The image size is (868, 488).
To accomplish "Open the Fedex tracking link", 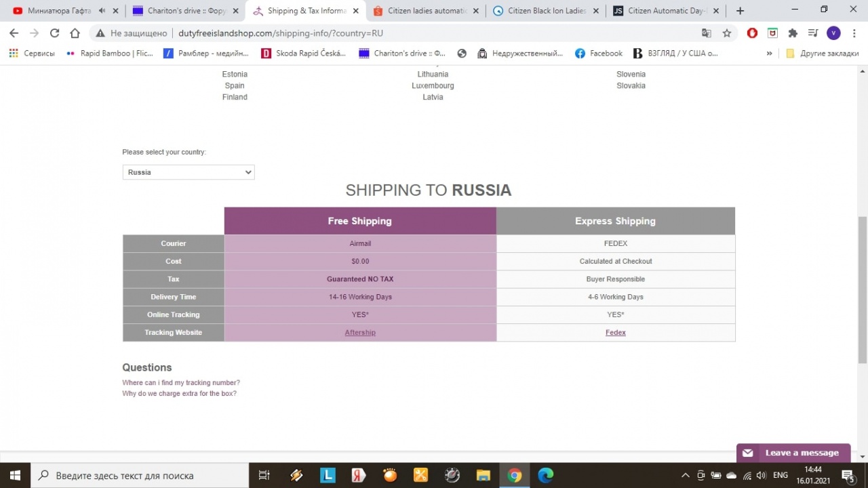I will click(615, 333).
